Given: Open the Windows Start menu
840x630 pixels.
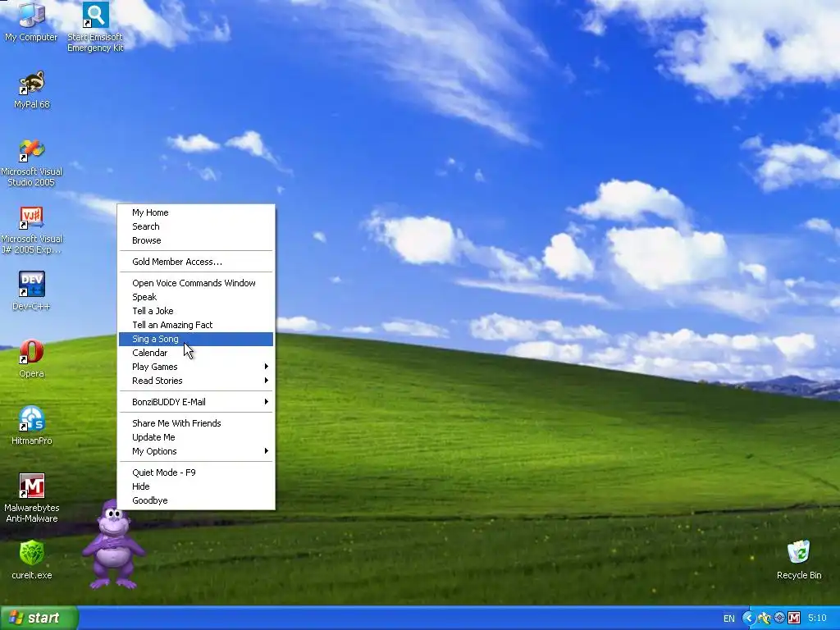Looking at the screenshot, I should [39, 619].
